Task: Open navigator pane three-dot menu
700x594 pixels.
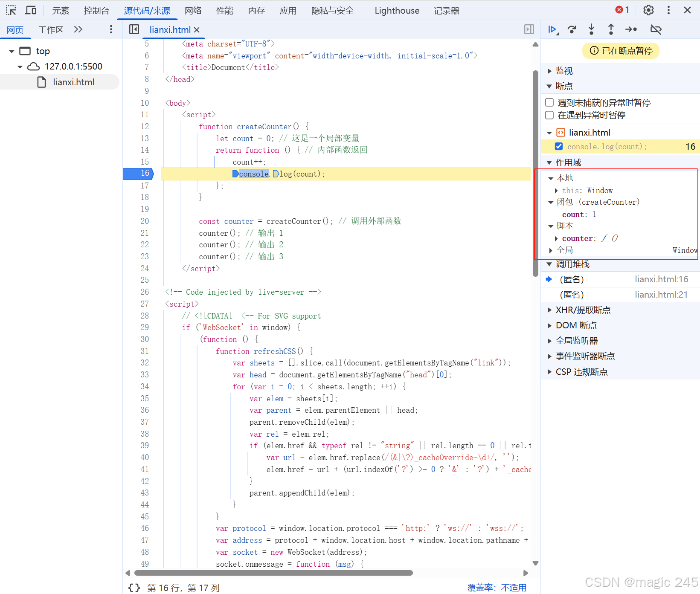Action: pyautogui.click(x=111, y=29)
